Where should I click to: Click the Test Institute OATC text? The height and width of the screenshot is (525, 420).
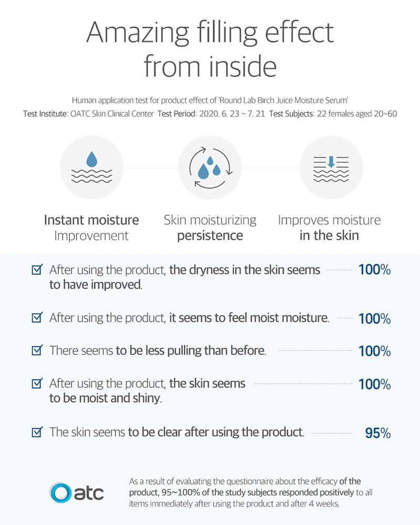[x=88, y=114]
